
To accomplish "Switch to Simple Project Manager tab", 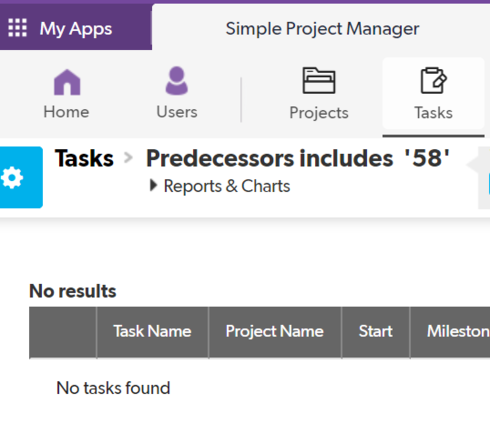I will coord(322,29).
